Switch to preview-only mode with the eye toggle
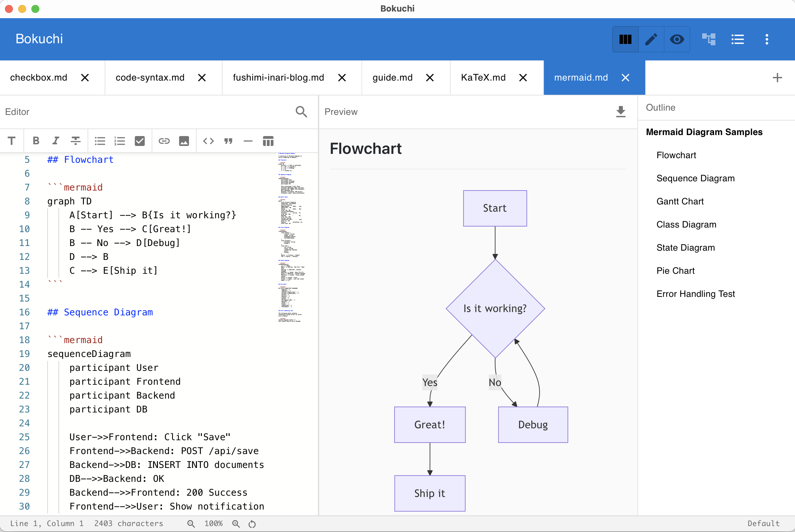Screen dimensions: 795x532 [677, 39]
